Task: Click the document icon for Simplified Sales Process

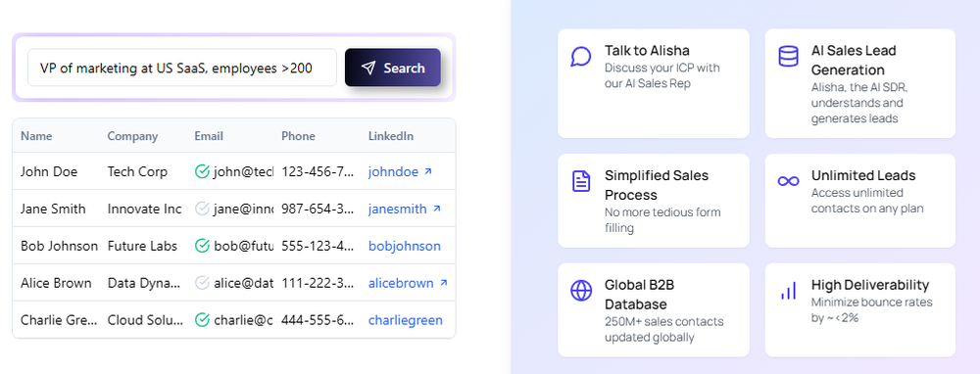Action: click(x=580, y=181)
